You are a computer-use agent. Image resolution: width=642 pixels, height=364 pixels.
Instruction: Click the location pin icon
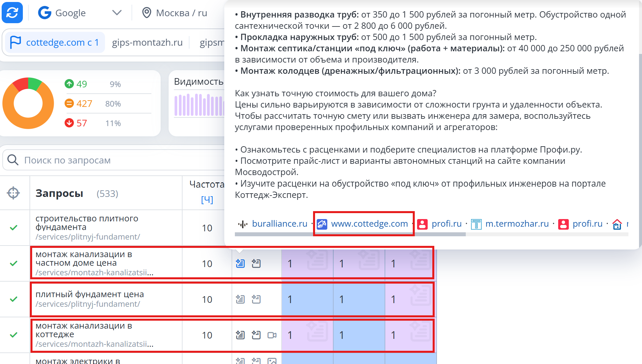coord(146,13)
